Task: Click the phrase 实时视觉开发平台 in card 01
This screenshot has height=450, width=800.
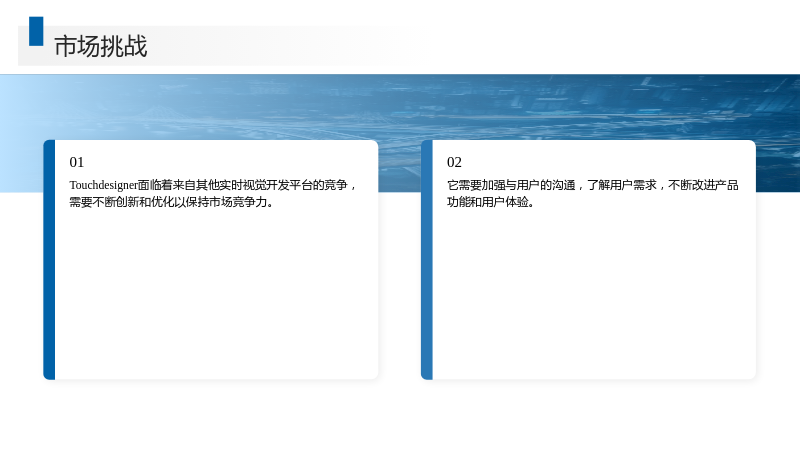Action: [266, 185]
